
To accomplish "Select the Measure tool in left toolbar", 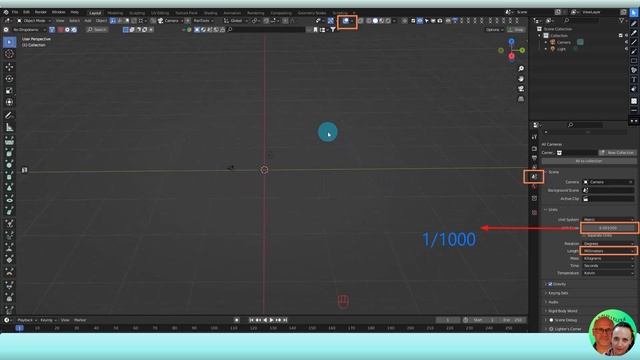I will point(9,127).
